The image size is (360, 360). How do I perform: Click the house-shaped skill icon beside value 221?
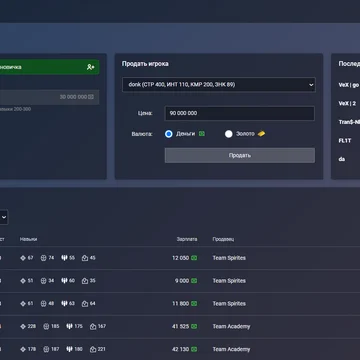click(x=93, y=349)
